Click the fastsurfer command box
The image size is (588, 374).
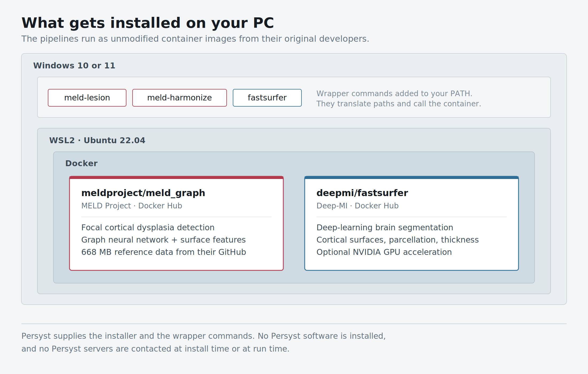pyautogui.click(x=267, y=98)
